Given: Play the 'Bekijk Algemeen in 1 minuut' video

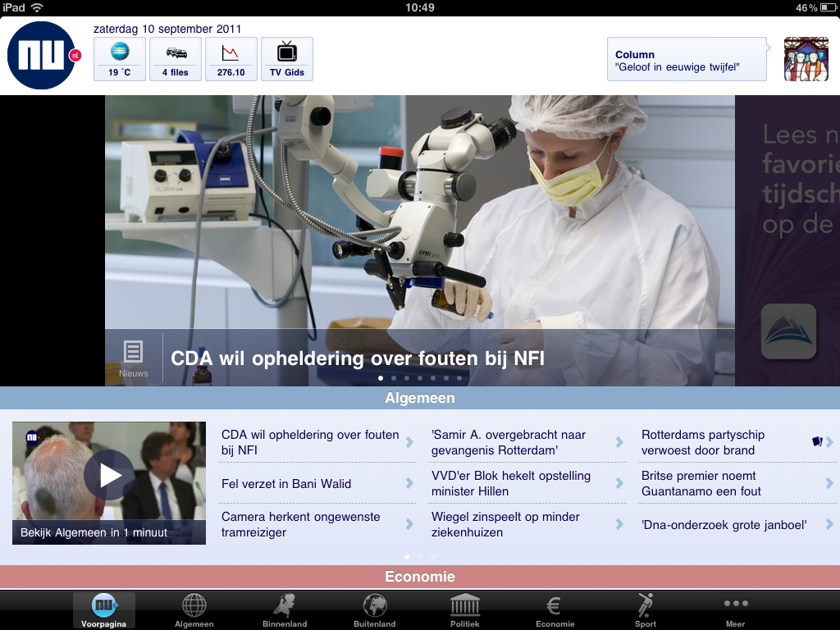Looking at the screenshot, I should click(x=109, y=476).
